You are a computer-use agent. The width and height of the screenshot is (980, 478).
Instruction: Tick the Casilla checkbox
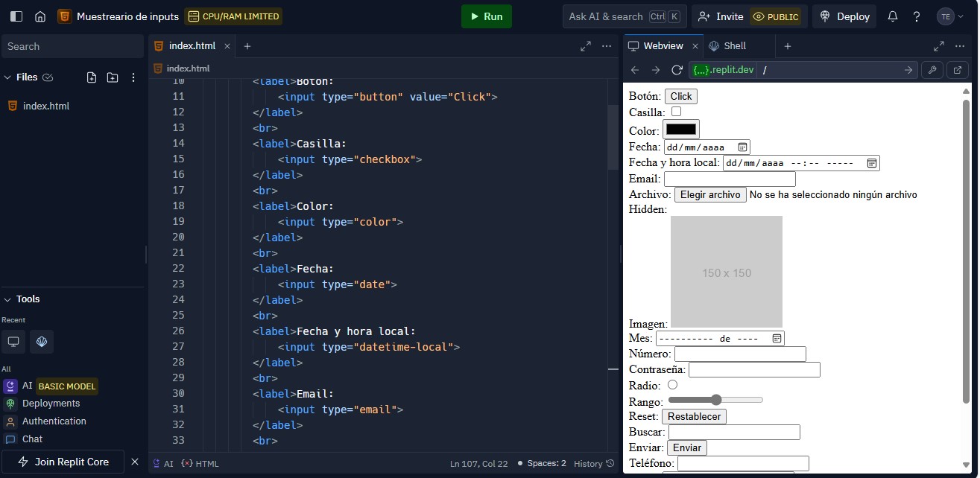pos(676,112)
